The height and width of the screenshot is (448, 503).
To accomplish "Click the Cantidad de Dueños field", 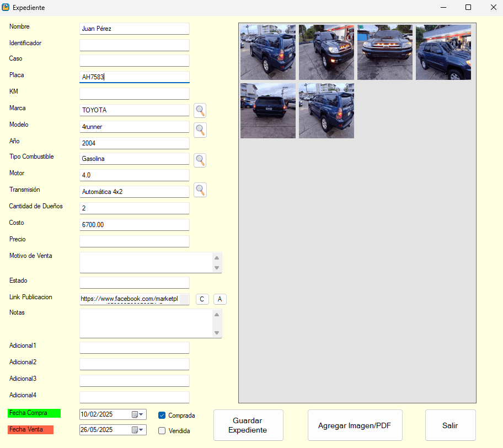I will (x=135, y=208).
